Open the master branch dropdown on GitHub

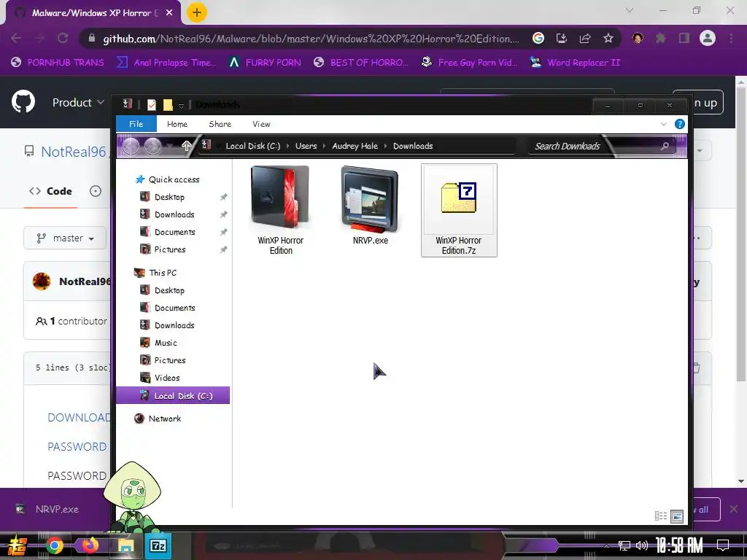[x=65, y=238]
